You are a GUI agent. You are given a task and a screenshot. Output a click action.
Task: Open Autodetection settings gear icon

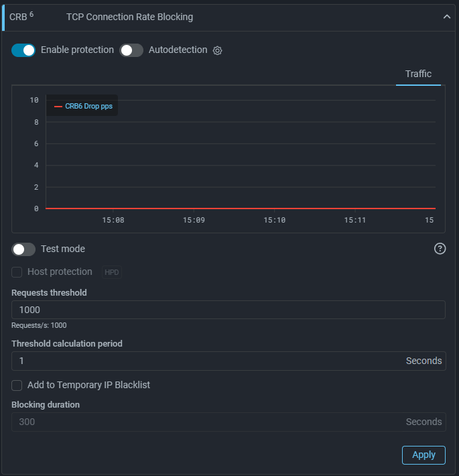(217, 50)
